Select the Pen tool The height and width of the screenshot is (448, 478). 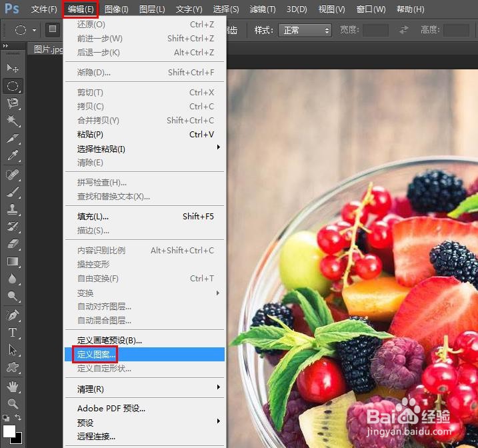pyautogui.click(x=13, y=315)
